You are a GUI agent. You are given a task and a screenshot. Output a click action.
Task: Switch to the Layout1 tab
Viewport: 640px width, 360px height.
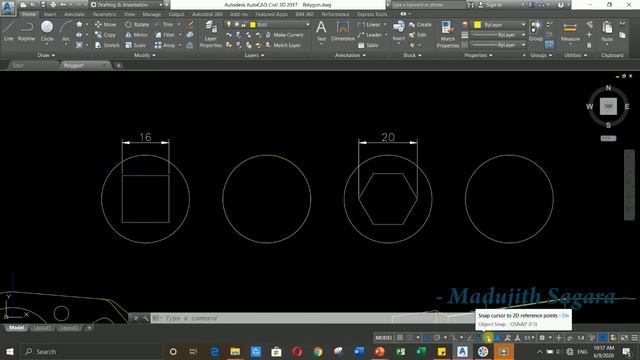coord(42,328)
